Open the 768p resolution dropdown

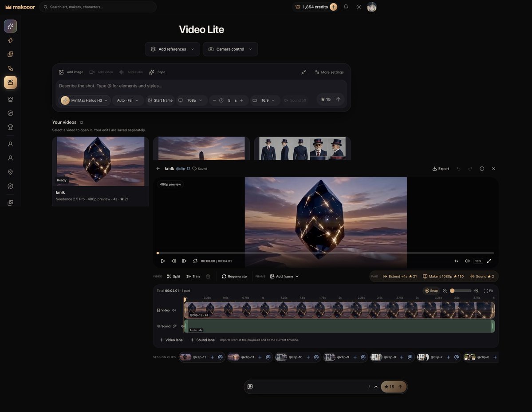pos(190,100)
